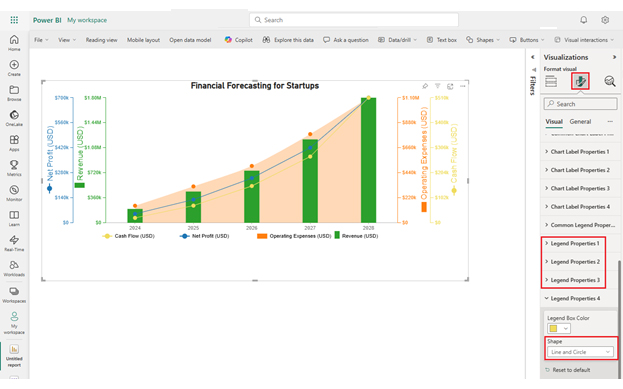Image resolution: width=623 pixels, height=389 pixels.
Task: Click the top Search box
Action: 354,20
